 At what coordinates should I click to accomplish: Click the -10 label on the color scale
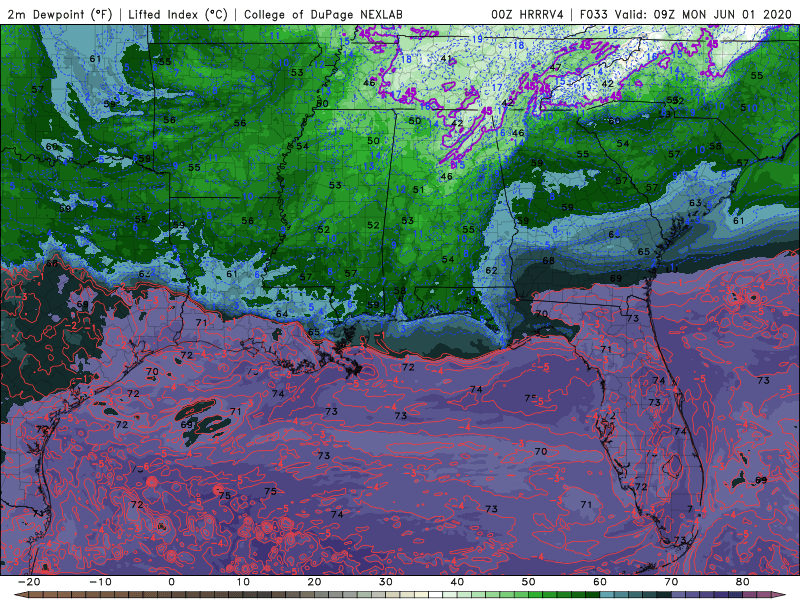(x=100, y=582)
